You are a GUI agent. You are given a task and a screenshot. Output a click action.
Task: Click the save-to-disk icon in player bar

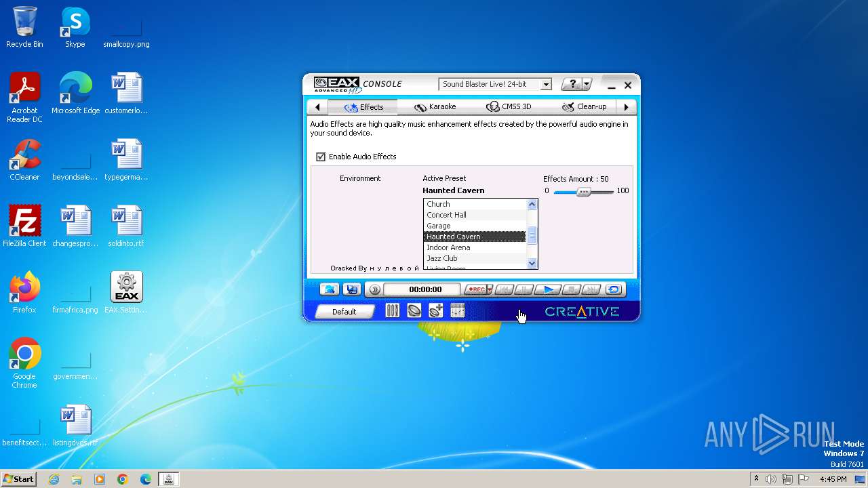click(x=351, y=289)
